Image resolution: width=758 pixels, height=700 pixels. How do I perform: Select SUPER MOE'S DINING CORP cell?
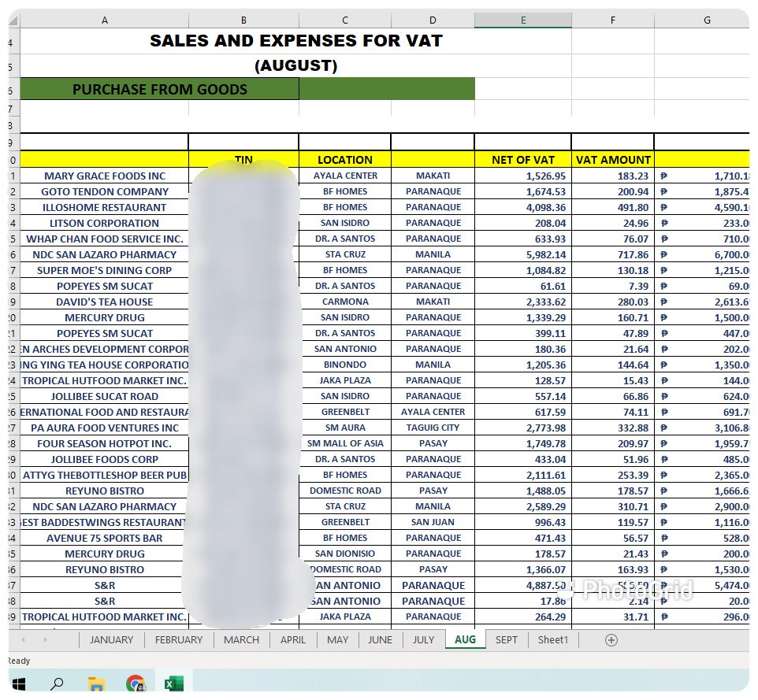[x=105, y=271]
